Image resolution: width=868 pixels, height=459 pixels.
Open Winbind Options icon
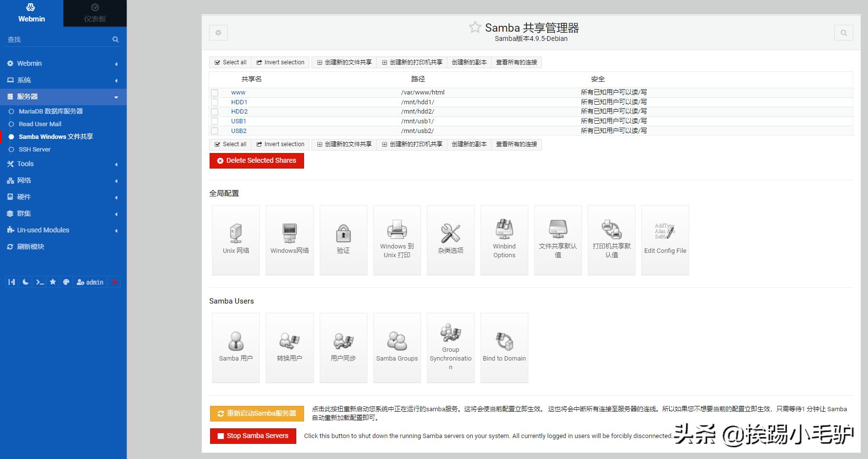[x=504, y=240]
